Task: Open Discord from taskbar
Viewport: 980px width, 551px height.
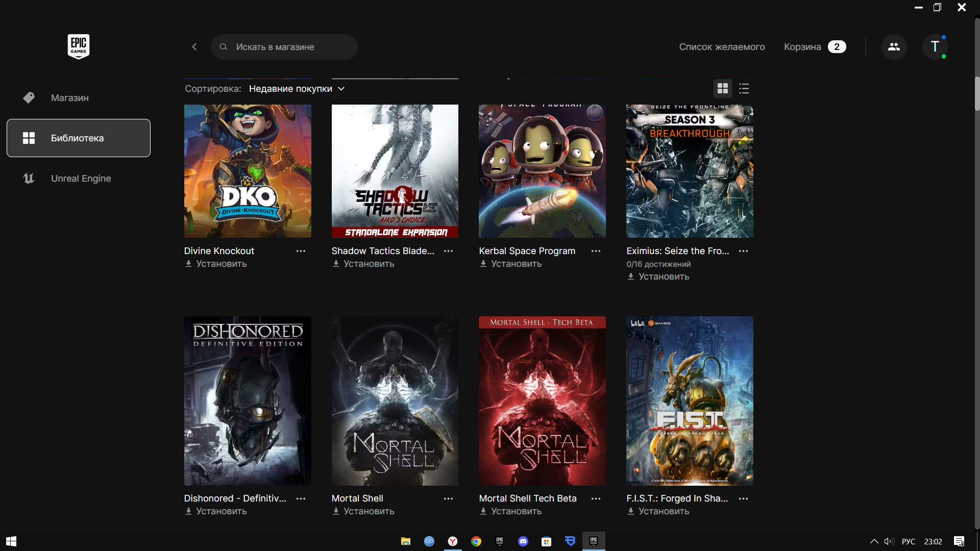Action: point(523,541)
